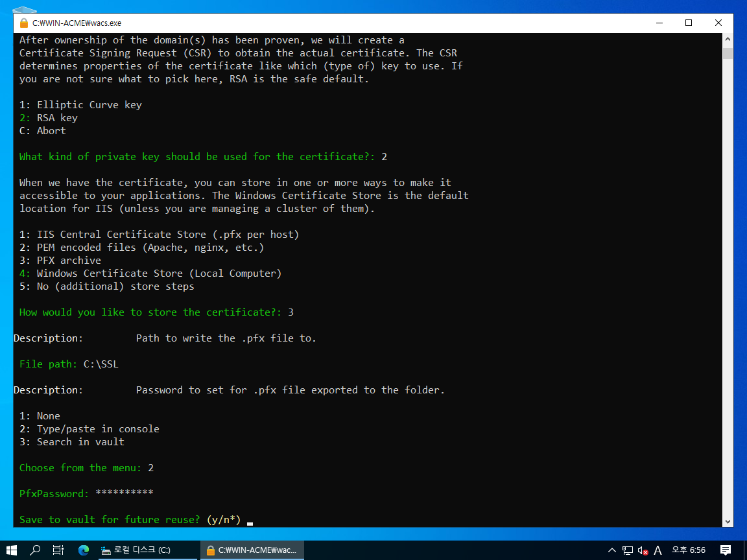Show hidden system tray icons
Image resolution: width=747 pixels, height=560 pixels.
point(612,550)
